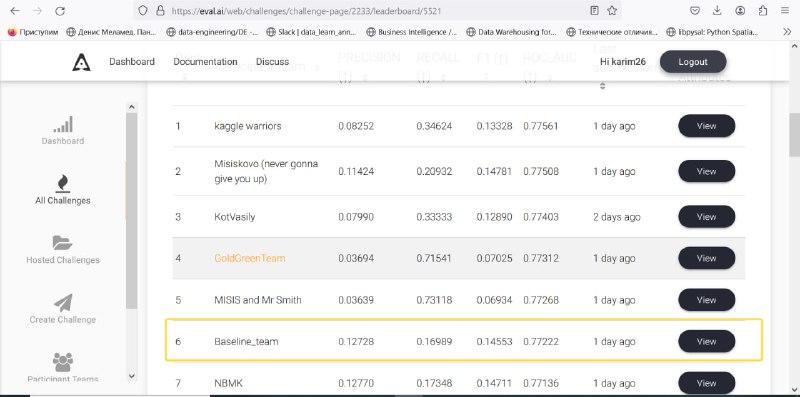Image resolution: width=800 pixels, height=397 pixels.
Task: View kaggle warriors submission details
Action: pyautogui.click(x=707, y=126)
